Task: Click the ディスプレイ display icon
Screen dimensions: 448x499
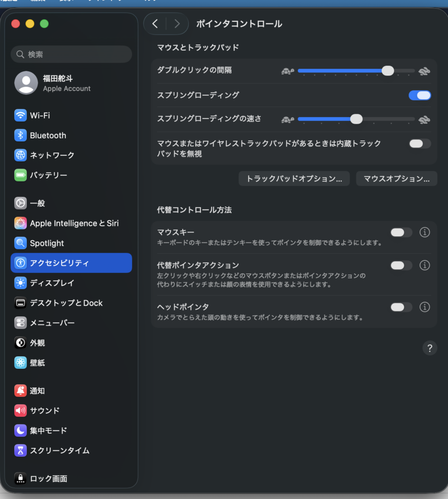Action: pyautogui.click(x=20, y=283)
